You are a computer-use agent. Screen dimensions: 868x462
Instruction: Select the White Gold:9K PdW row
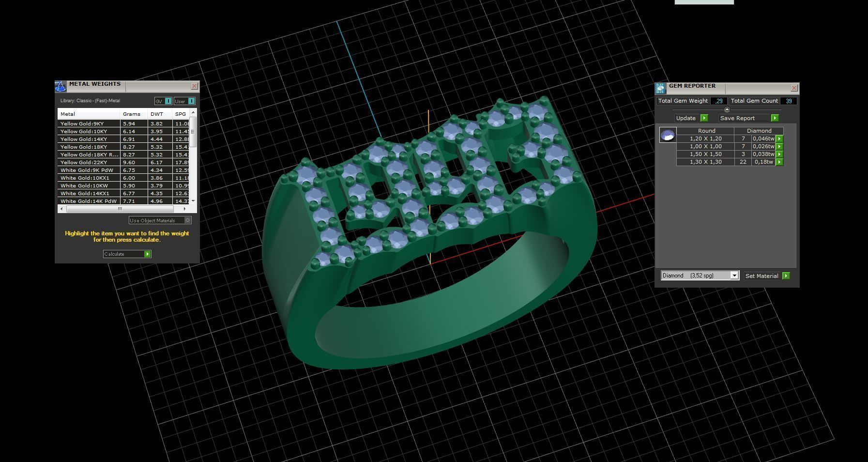coord(123,170)
